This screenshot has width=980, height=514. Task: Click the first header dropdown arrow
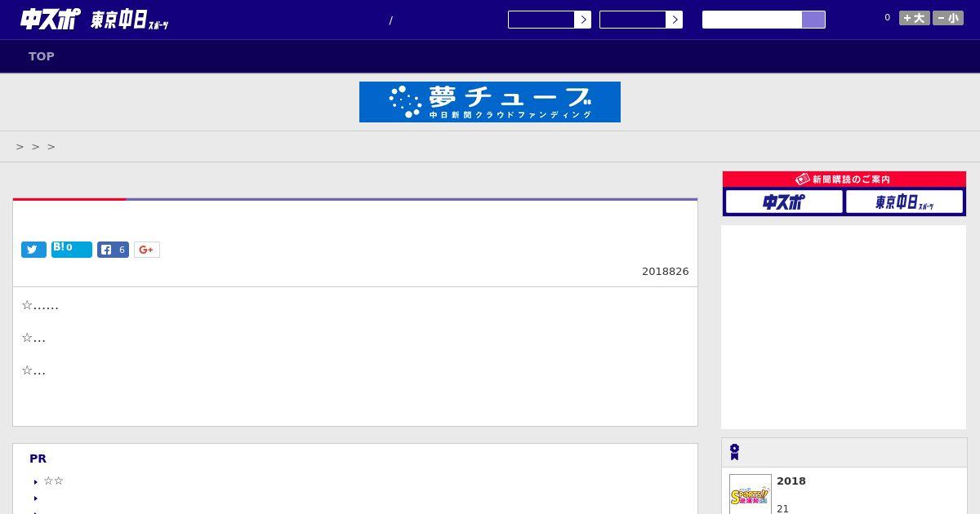point(583,20)
